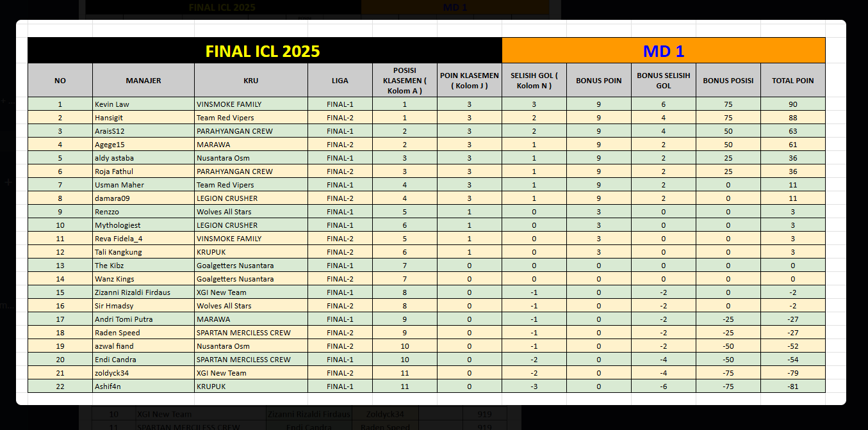Click the TOTAL POIN column header

click(x=793, y=81)
